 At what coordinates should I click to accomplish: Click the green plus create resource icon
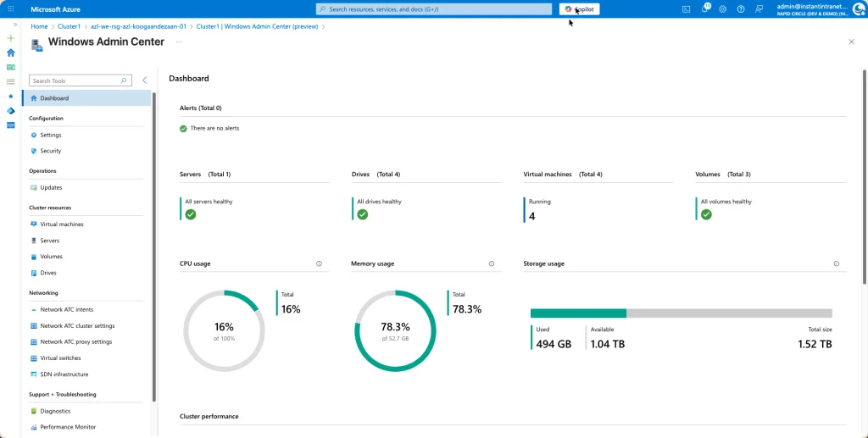(11, 38)
